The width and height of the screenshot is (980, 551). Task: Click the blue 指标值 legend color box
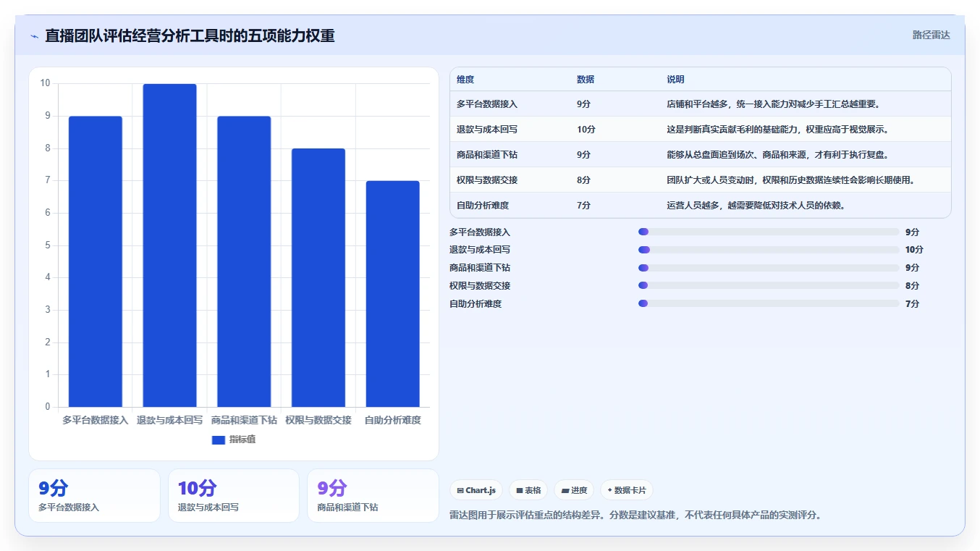pyautogui.click(x=219, y=440)
